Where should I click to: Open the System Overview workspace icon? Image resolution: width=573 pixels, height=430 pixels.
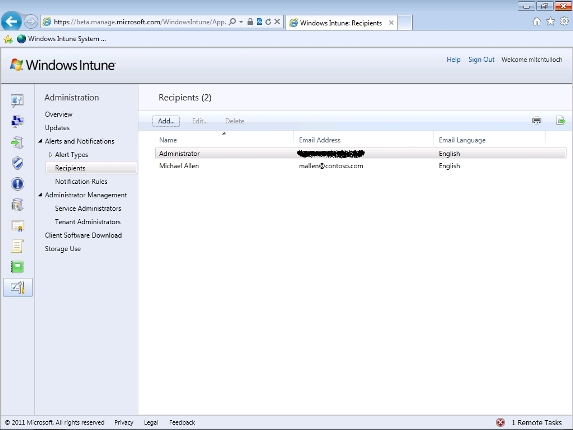pyautogui.click(x=17, y=100)
